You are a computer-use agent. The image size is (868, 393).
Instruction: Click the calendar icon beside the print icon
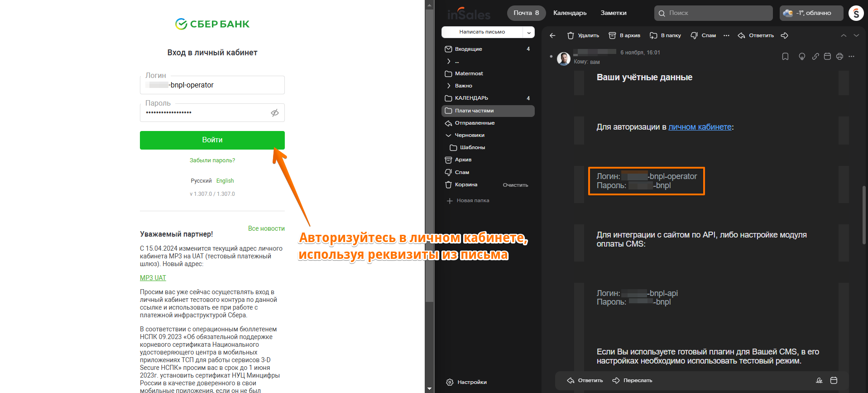pyautogui.click(x=827, y=57)
